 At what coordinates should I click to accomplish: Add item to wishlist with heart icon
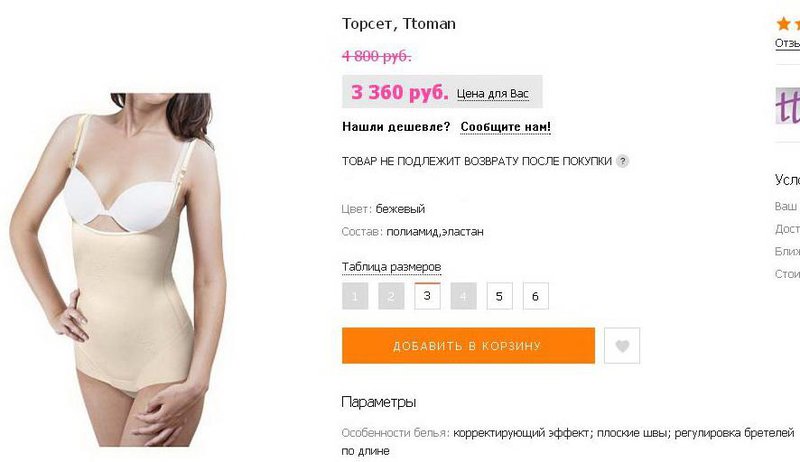pyautogui.click(x=621, y=346)
